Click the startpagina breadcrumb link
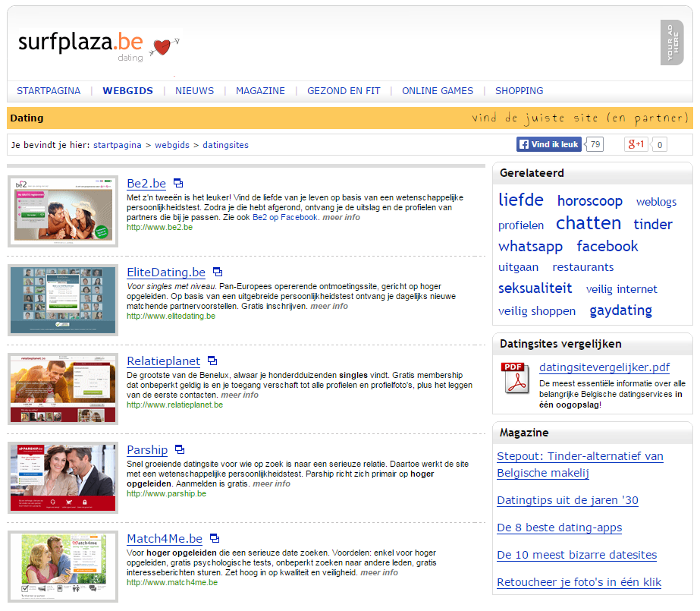Image resolution: width=700 pixels, height=611 pixels. coord(118,145)
